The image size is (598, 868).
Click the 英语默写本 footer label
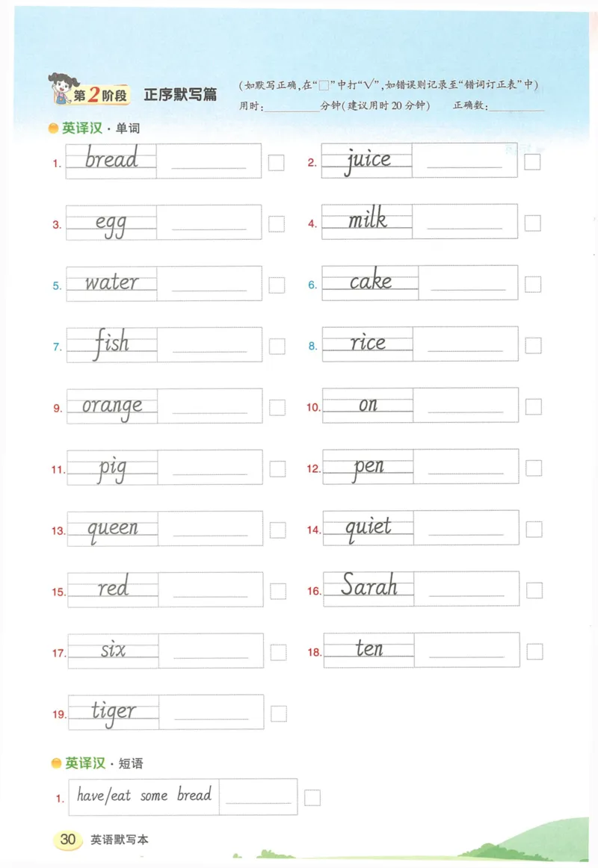pos(120,840)
